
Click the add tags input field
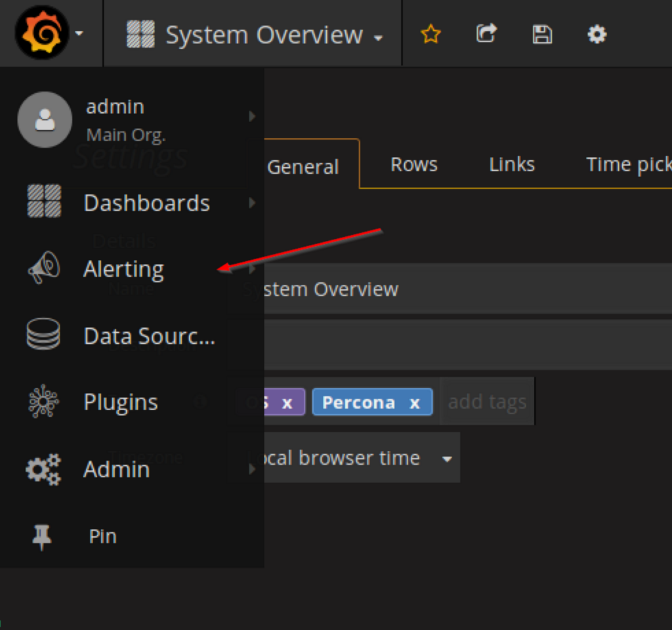(x=487, y=402)
